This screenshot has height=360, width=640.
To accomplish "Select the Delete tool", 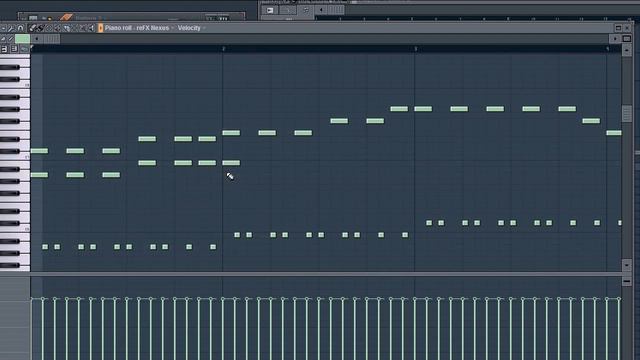I will pyautogui.click(x=49, y=28).
